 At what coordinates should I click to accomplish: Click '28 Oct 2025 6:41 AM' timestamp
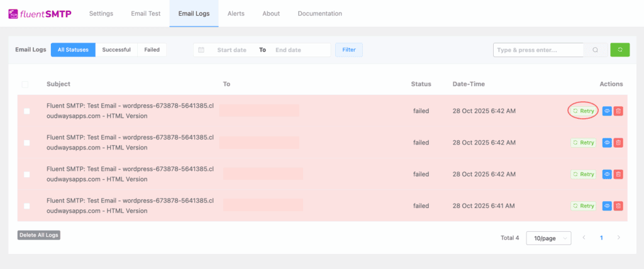pyautogui.click(x=484, y=206)
